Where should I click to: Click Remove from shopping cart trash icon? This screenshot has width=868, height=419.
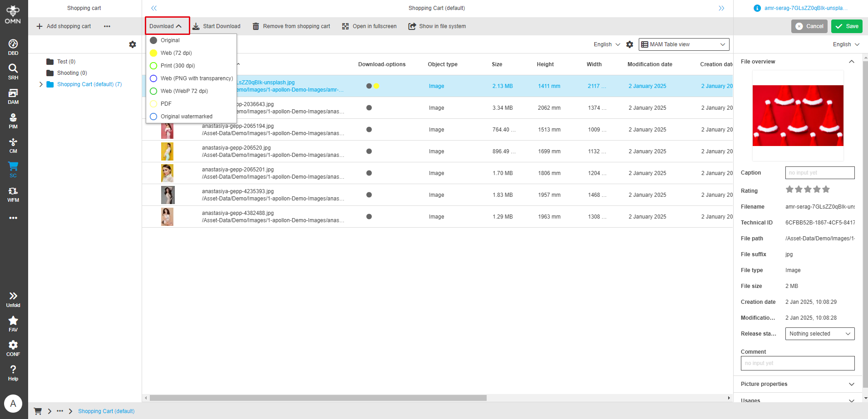(256, 26)
